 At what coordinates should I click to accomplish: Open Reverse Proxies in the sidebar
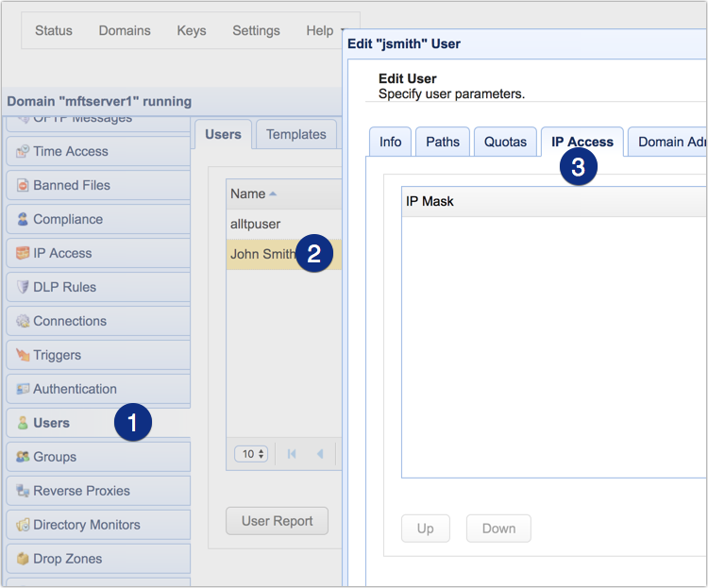pyautogui.click(x=81, y=491)
